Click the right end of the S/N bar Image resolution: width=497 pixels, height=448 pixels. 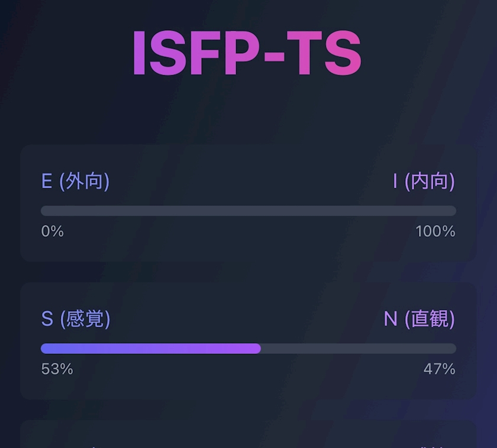[x=453, y=349]
